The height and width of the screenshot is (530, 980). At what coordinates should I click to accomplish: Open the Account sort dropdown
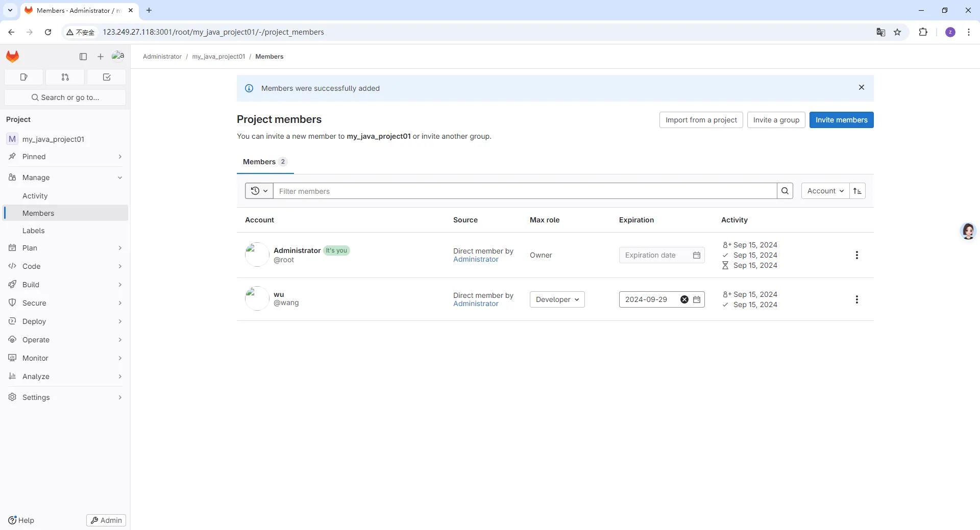(825, 191)
